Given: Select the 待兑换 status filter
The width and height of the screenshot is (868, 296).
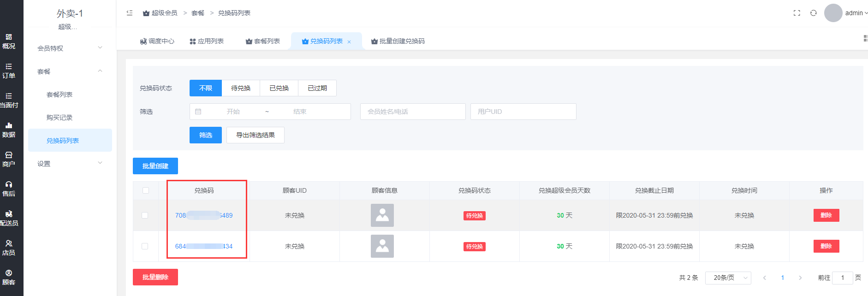Looking at the screenshot, I should point(241,88).
